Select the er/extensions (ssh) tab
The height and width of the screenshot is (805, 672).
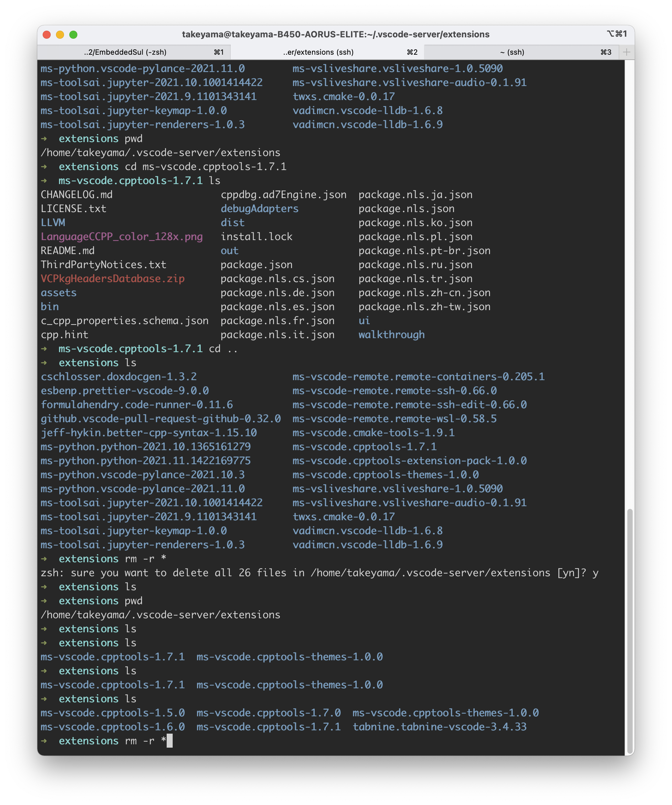coord(327,52)
